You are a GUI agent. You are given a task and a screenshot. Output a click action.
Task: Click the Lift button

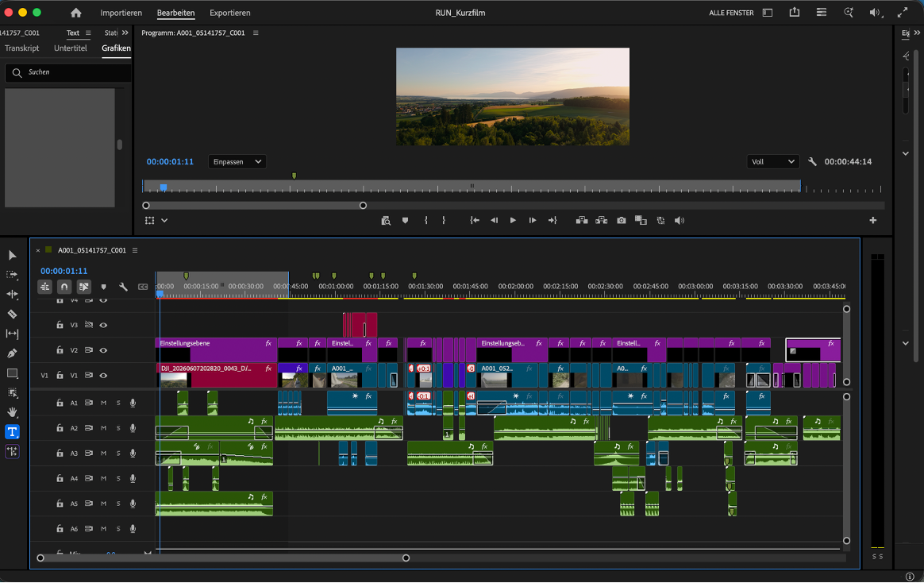coord(582,221)
